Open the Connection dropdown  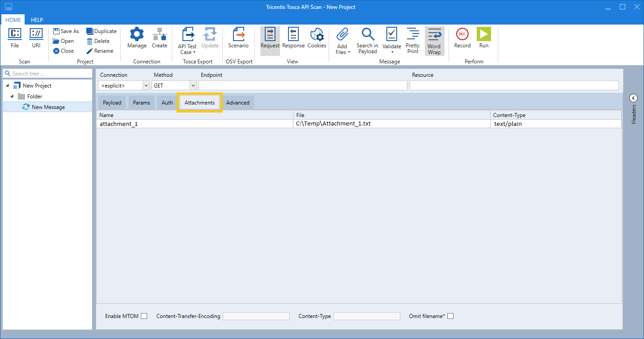coord(146,85)
